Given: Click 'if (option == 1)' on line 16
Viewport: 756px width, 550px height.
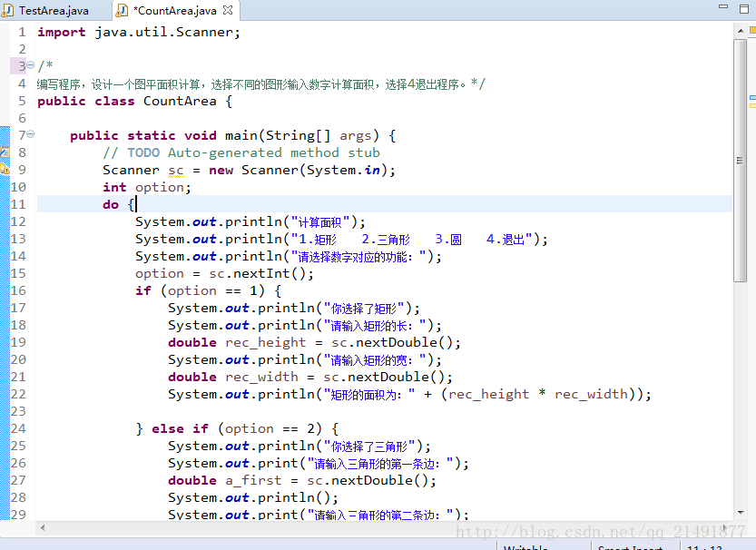Looking at the screenshot, I should point(200,290).
